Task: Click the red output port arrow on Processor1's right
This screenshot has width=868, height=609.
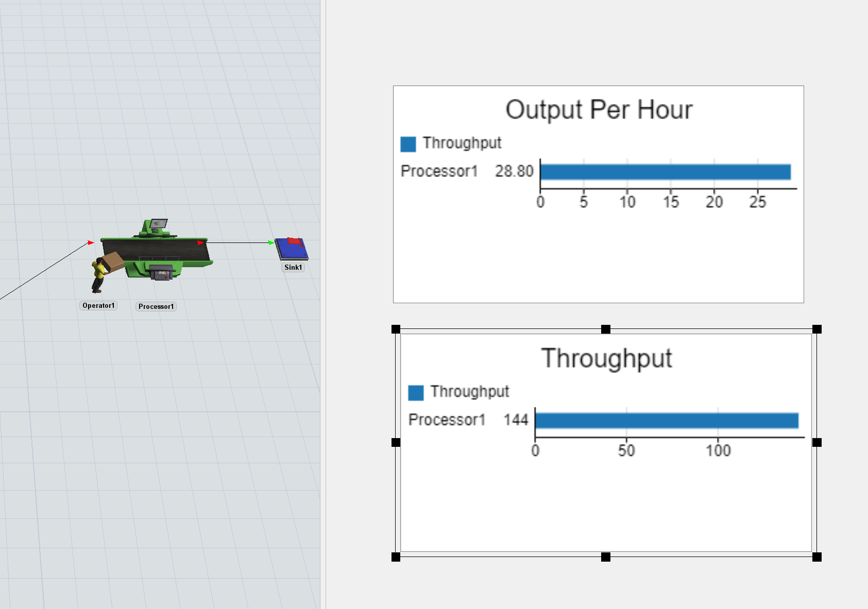Action: (x=200, y=242)
